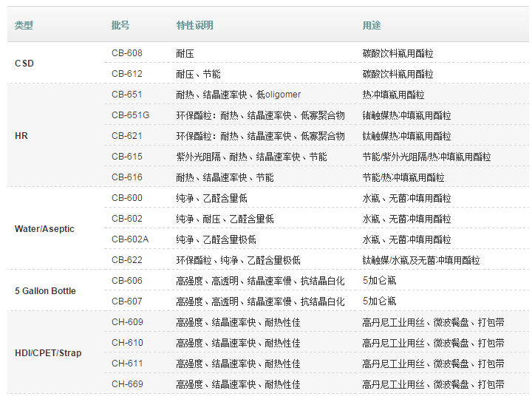The image size is (532, 399).
Task: Click batch number CH-669
Action: click(127, 384)
